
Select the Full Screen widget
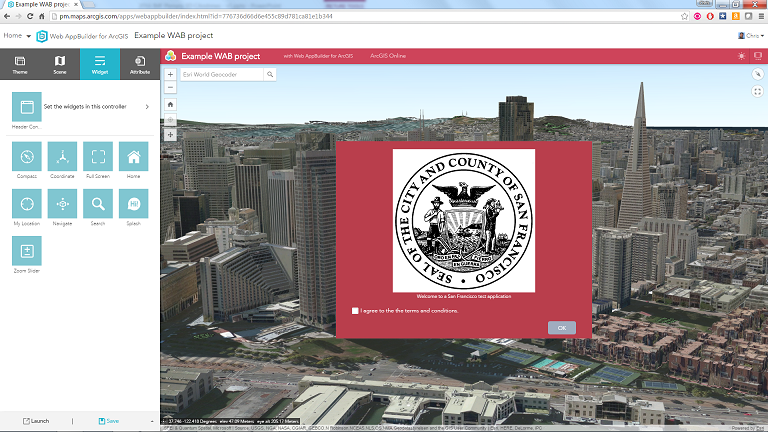98,156
